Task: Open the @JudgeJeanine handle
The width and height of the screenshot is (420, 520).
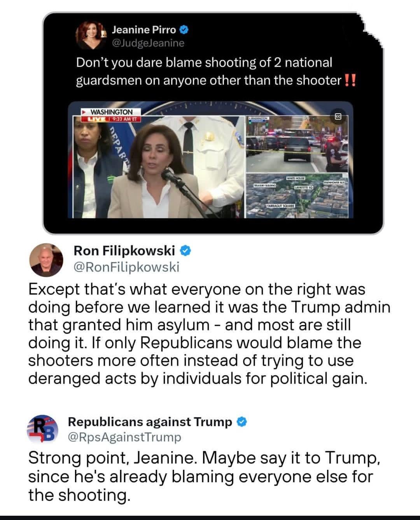Action: click(148, 43)
